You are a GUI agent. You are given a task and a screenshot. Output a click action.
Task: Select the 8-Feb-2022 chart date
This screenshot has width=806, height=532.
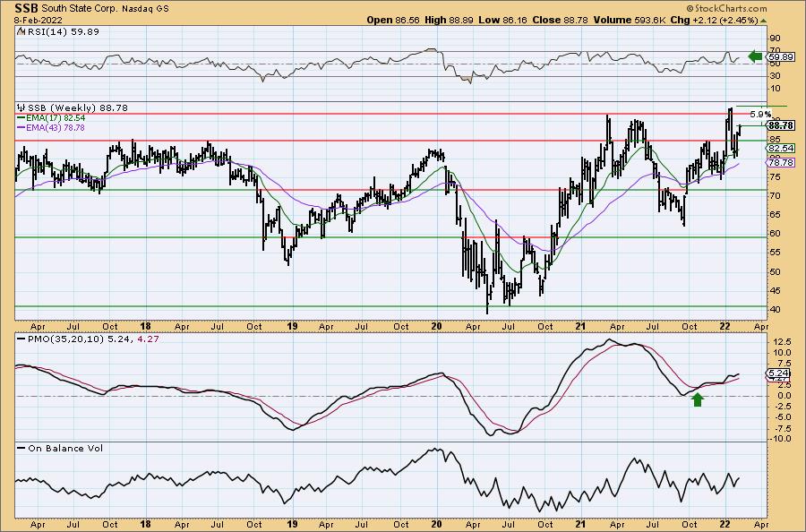[x=39, y=20]
